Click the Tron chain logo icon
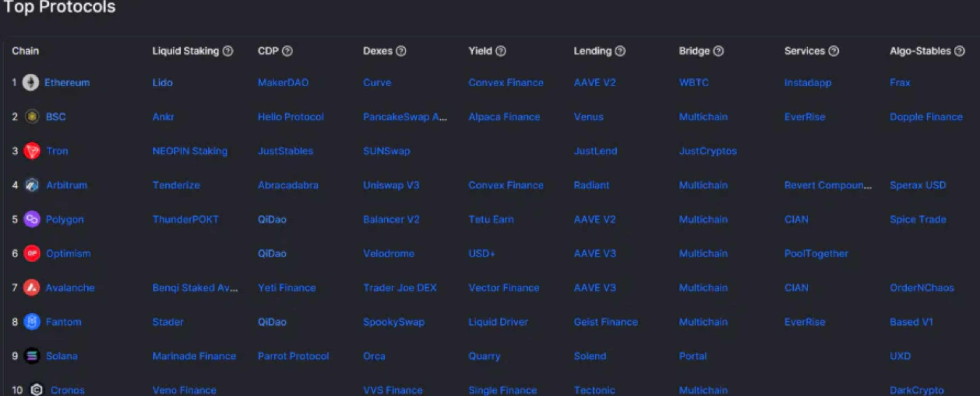The image size is (980, 396). [x=32, y=151]
